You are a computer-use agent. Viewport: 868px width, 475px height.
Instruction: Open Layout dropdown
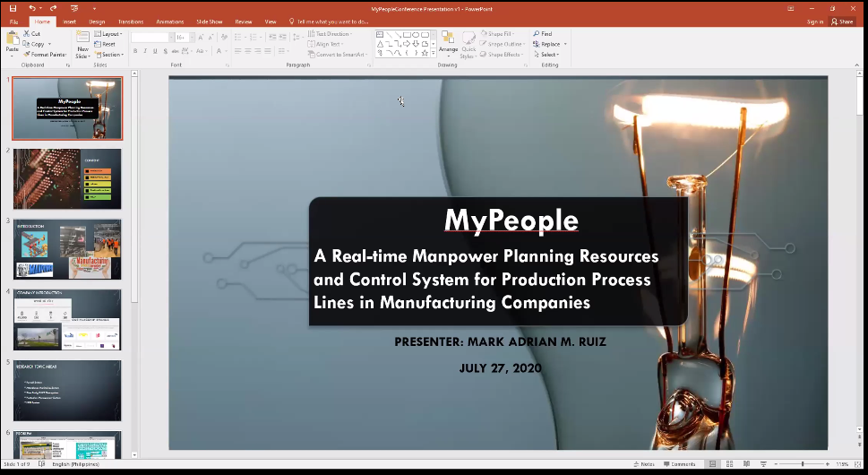click(x=108, y=34)
